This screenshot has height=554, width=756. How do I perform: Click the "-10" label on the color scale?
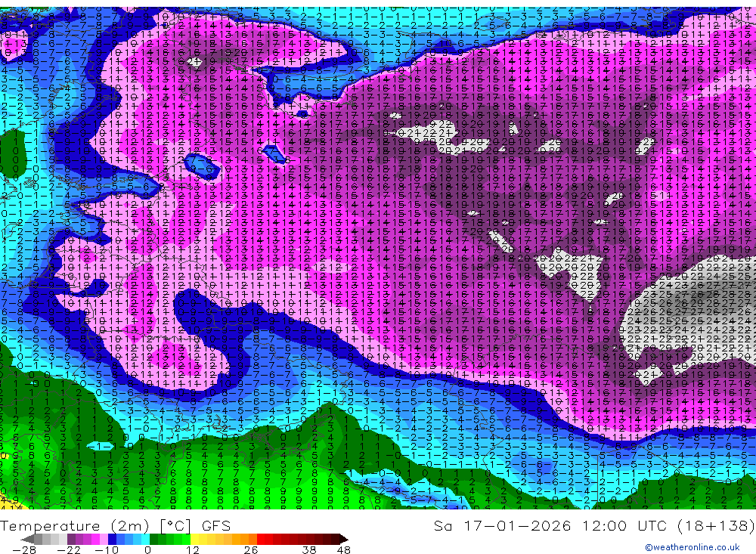point(106,550)
